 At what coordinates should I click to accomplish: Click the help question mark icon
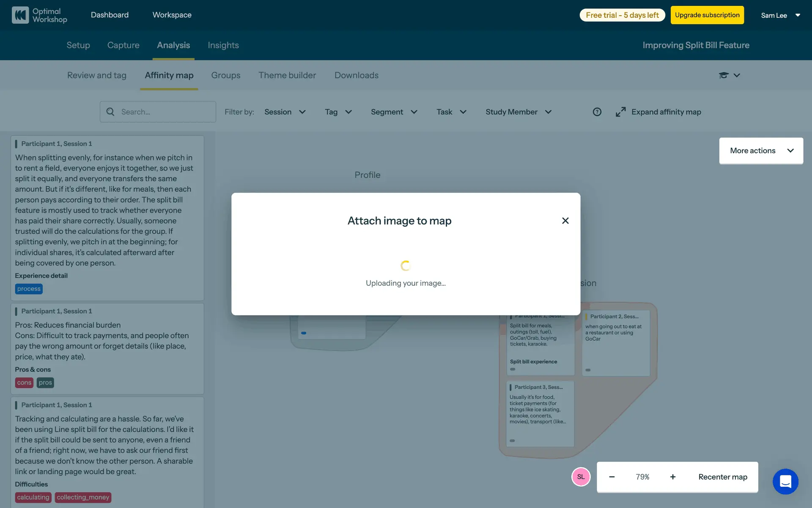click(x=597, y=112)
